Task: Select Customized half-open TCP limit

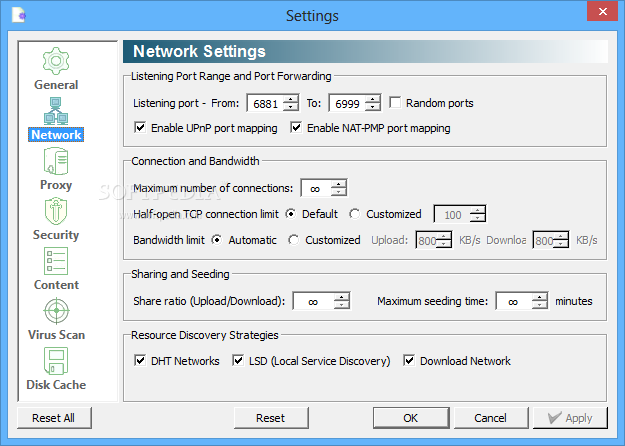Action: tap(354, 214)
